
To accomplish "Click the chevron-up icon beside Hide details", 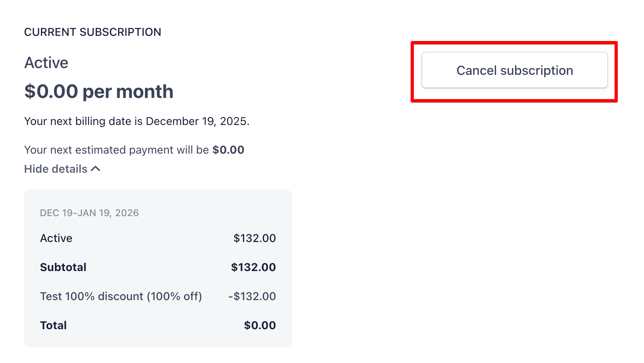I will 96,169.
